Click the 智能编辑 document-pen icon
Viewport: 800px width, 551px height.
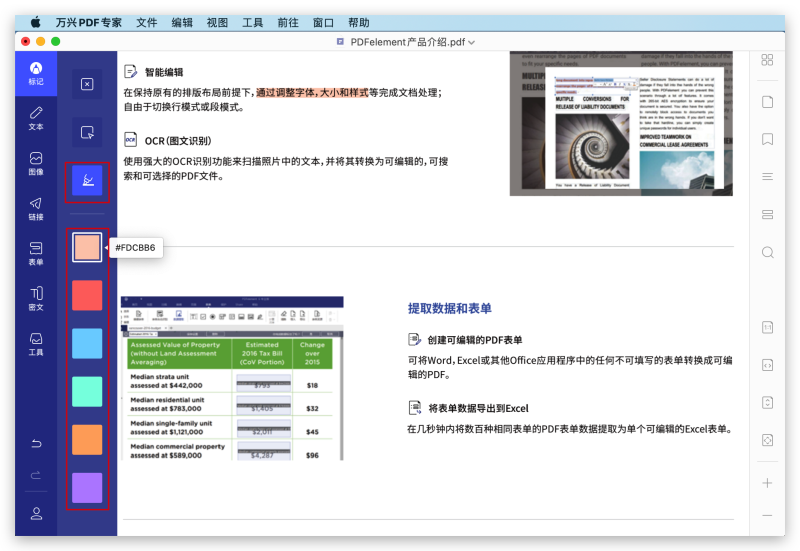point(131,71)
